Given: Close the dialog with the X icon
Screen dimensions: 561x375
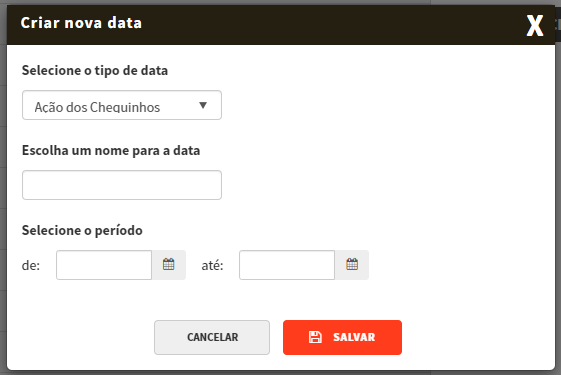Looking at the screenshot, I should pyautogui.click(x=535, y=25).
